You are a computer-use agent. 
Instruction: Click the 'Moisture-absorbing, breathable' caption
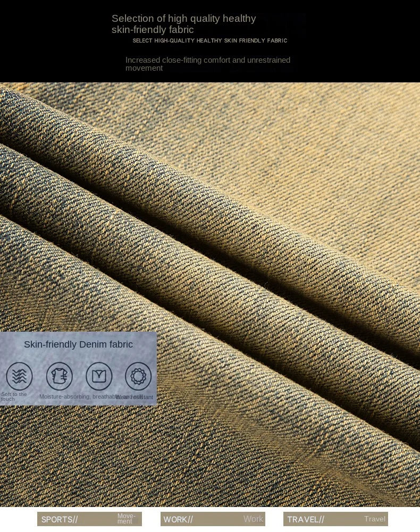pyautogui.click(x=78, y=396)
